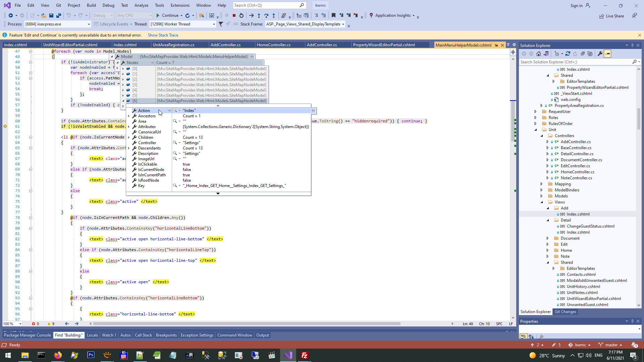Click Save All in the toolbar
Viewport: 644px width, 362px height.
(x=59, y=15)
